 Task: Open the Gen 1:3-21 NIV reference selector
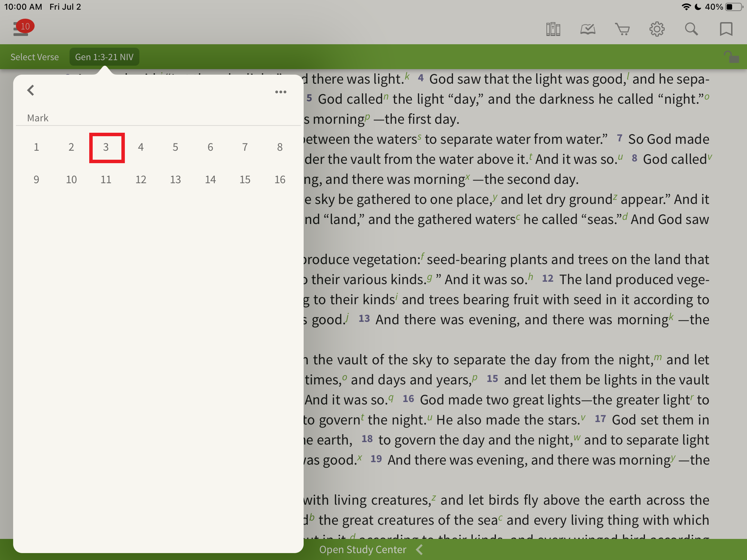(x=104, y=57)
